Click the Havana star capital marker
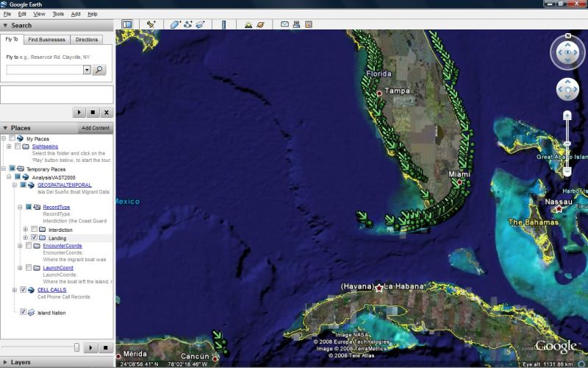The height and width of the screenshot is (368, 588). (379, 288)
